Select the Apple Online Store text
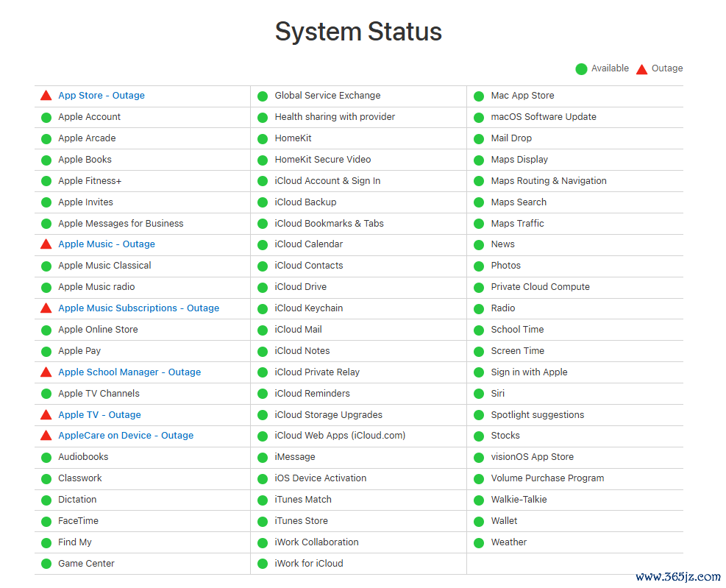 (98, 330)
